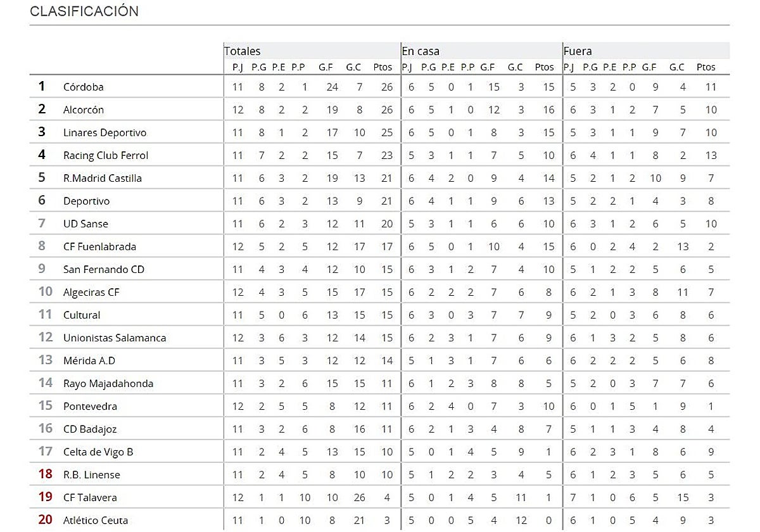Viewport: 760px width, 532px height.
Task: Click the UD Sanse team name
Action: [85, 224]
